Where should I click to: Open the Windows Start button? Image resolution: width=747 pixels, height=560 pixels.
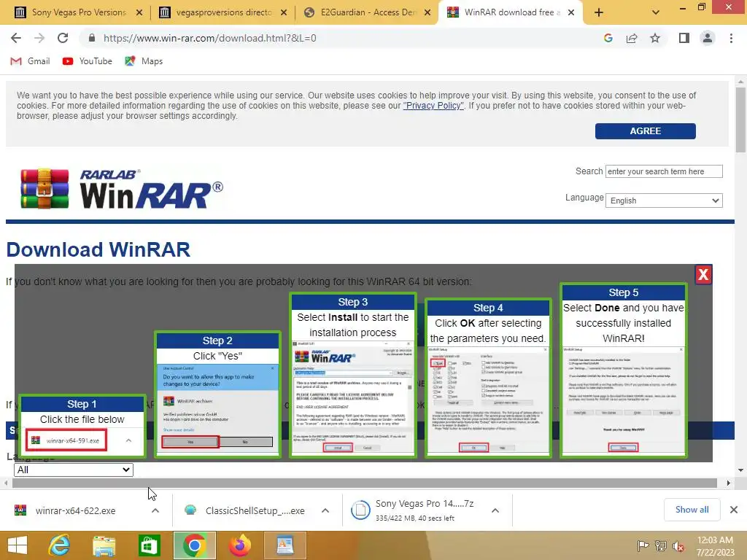pos(18,545)
